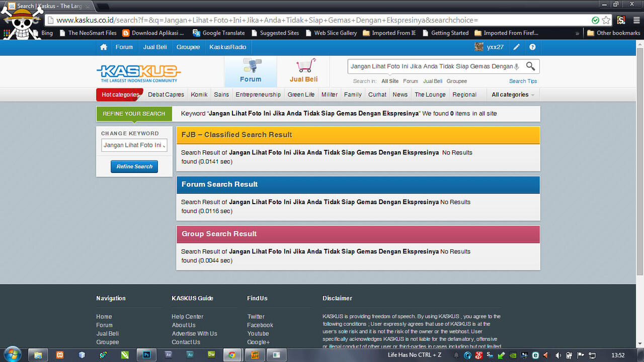
Task: Go to the Kaskus home icon
Action: click(x=104, y=47)
